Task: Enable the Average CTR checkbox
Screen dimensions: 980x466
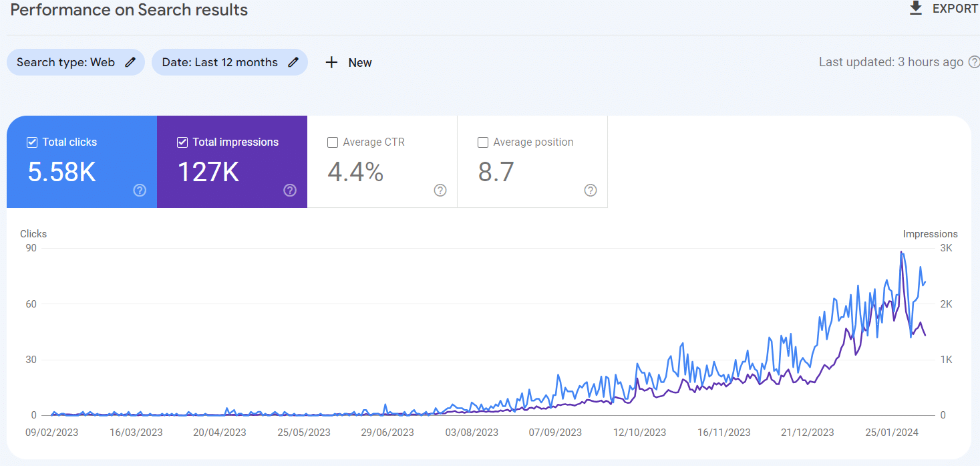Action: 333,142
